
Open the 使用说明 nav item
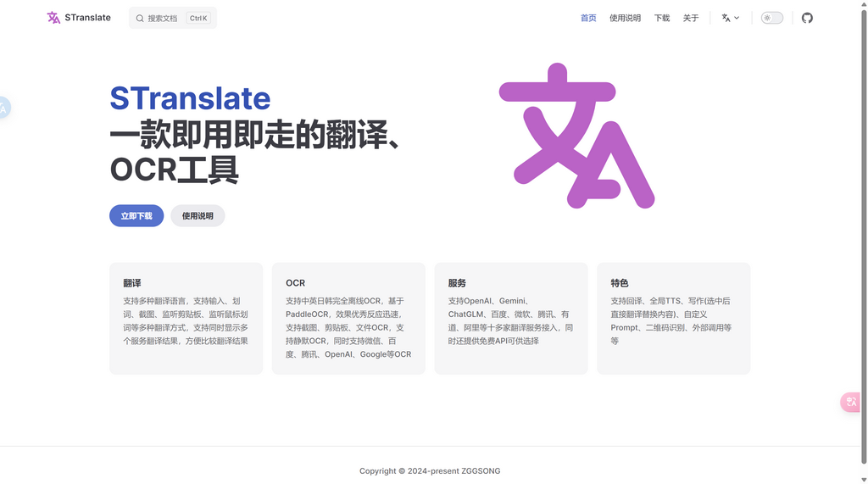point(625,18)
